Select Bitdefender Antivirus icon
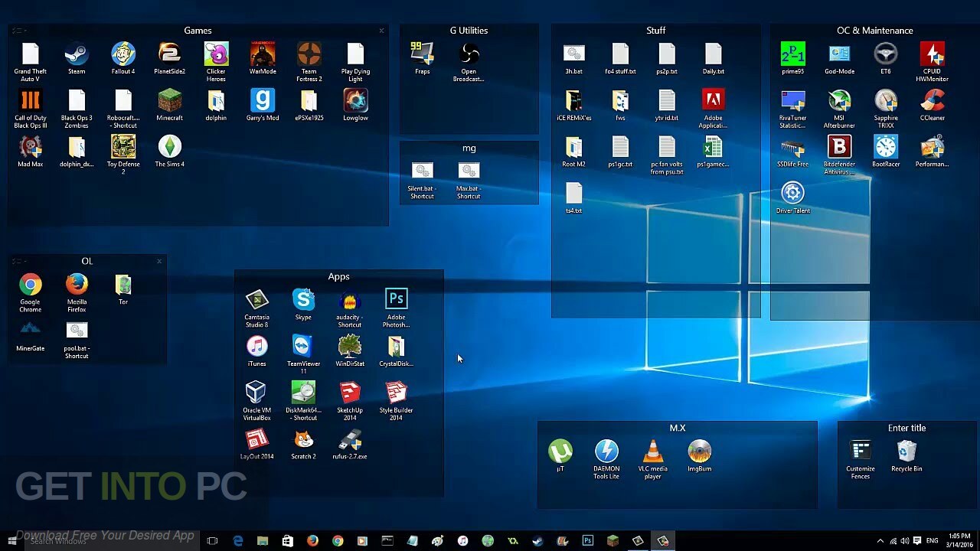The image size is (980, 551). (839, 155)
